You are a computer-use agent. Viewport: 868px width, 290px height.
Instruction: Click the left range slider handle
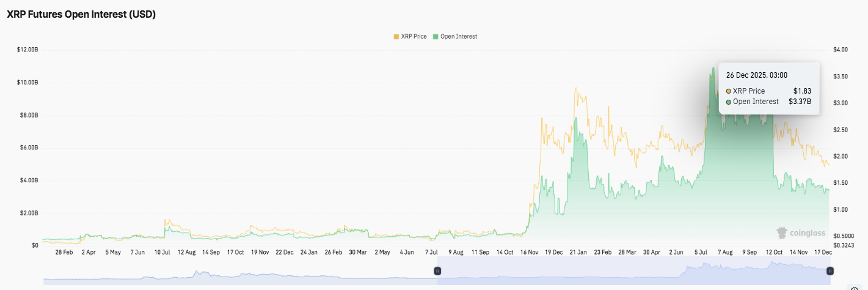[437, 270]
